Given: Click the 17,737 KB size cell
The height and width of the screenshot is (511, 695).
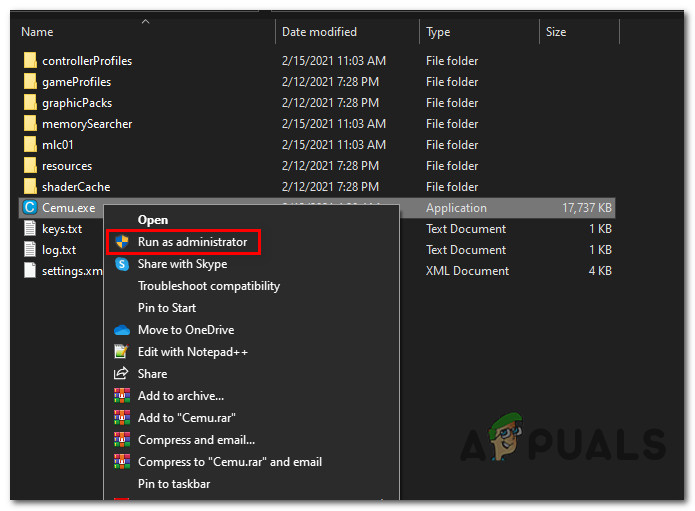Looking at the screenshot, I should click(x=587, y=208).
